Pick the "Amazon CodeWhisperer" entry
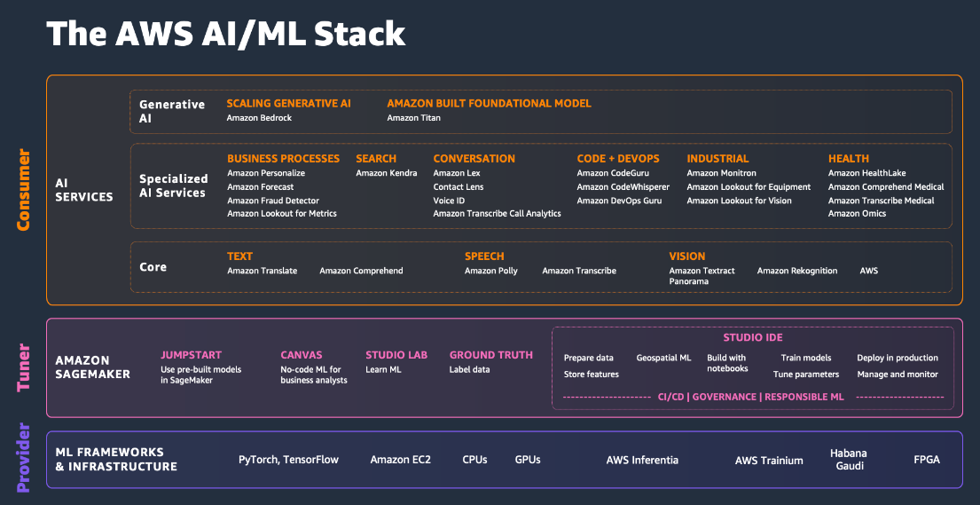Viewport: 980px width, 505px height. [623, 186]
